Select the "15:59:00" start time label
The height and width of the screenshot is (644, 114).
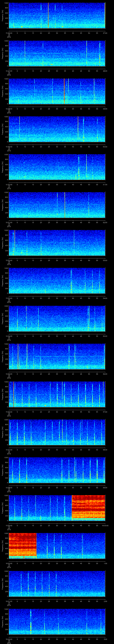pyautogui.click(x=9, y=525)
